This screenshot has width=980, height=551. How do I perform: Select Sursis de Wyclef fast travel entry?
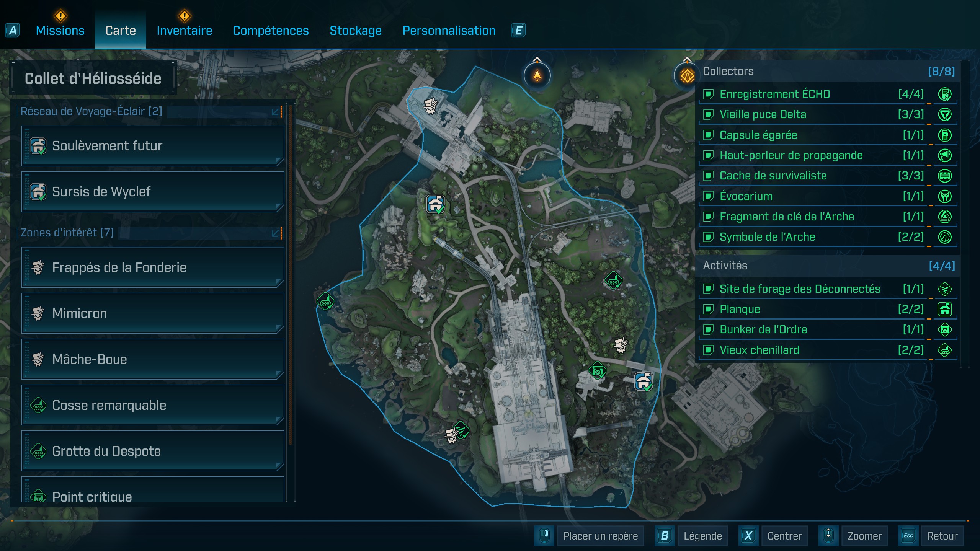[x=153, y=192]
